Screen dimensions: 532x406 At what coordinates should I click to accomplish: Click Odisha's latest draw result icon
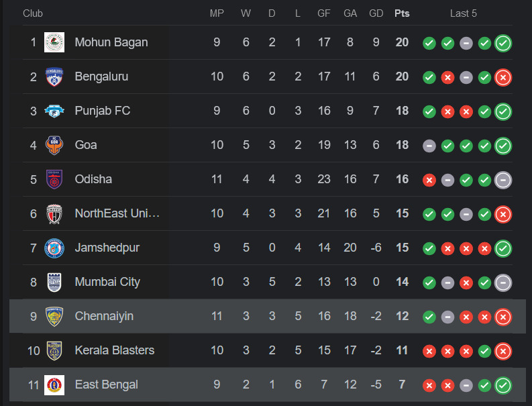click(x=503, y=180)
